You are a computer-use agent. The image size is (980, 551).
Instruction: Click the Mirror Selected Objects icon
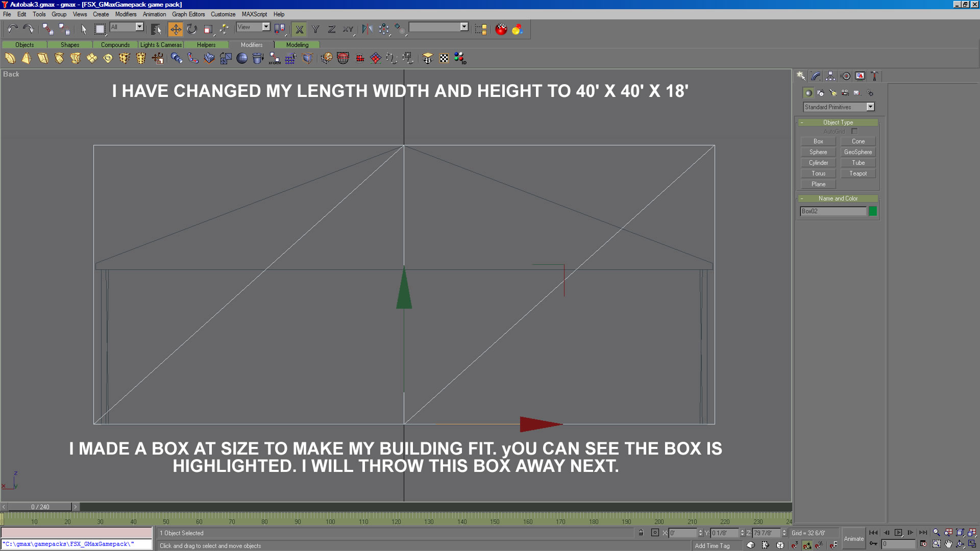[367, 29]
